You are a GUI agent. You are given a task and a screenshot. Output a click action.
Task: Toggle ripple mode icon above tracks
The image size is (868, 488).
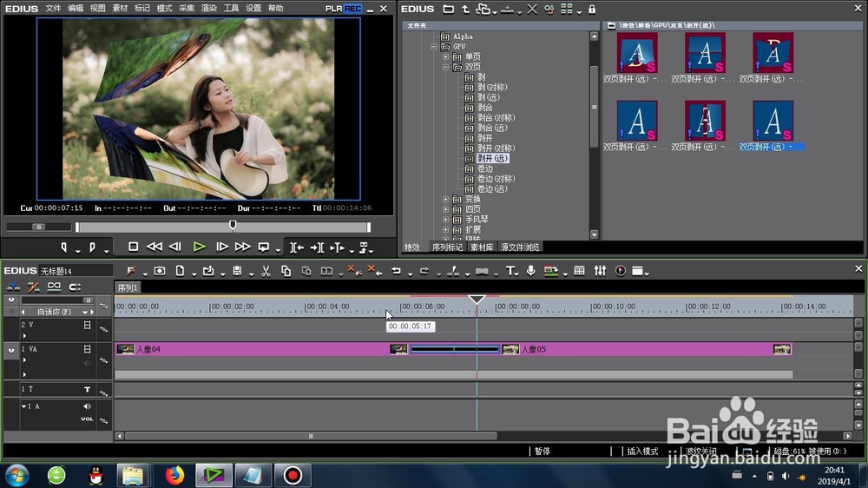[x=34, y=287]
